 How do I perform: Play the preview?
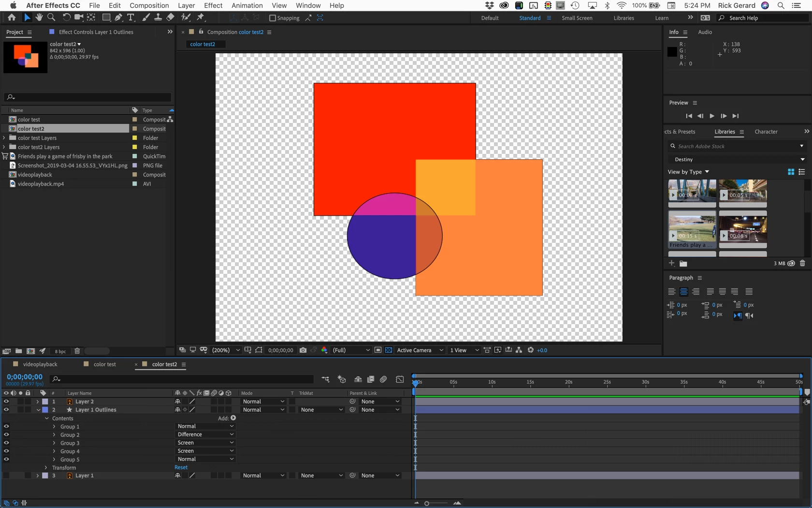coord(712,116)
